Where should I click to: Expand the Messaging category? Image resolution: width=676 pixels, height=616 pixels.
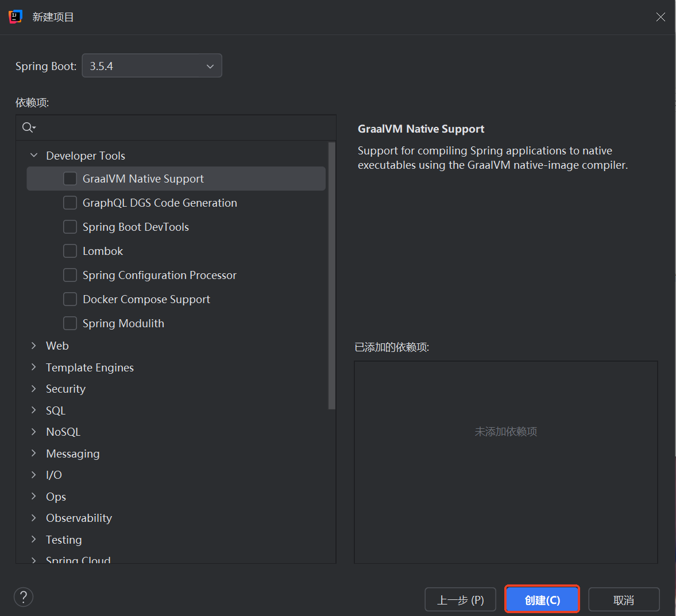34,454
